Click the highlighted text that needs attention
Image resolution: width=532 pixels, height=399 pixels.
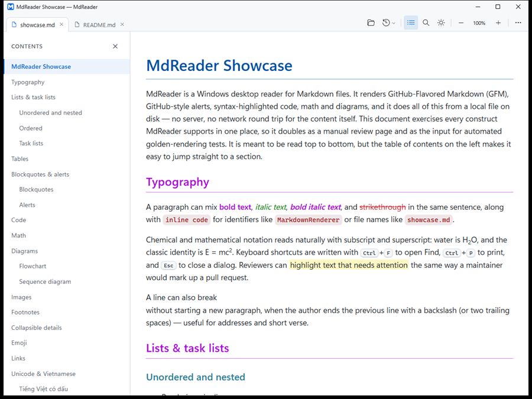(349, 265)
